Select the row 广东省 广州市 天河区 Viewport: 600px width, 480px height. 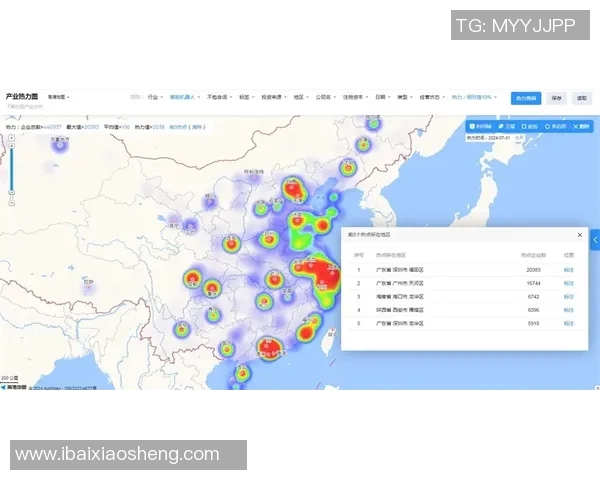pyautogui.click(x=465, y=283)
